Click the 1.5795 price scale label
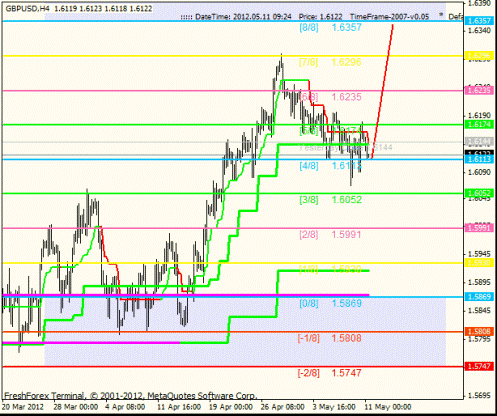The height and width of the screenshot is (416, 497). (479, 339)
